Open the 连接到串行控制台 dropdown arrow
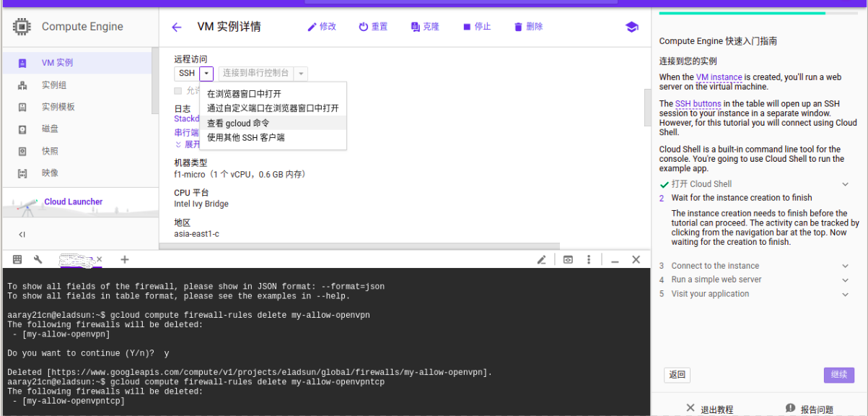The width and height of the screenshot is (868, 416). click(x=301, y=73)
